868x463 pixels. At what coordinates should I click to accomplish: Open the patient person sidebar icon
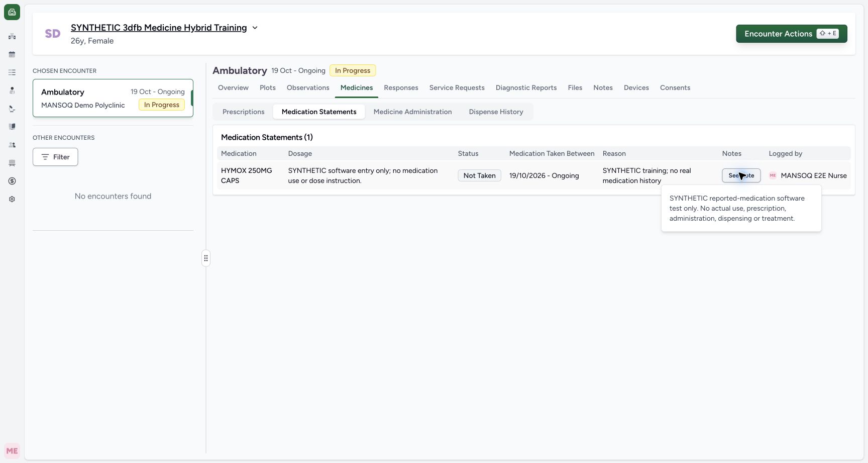pyautogui.click(x=12, y=90)
